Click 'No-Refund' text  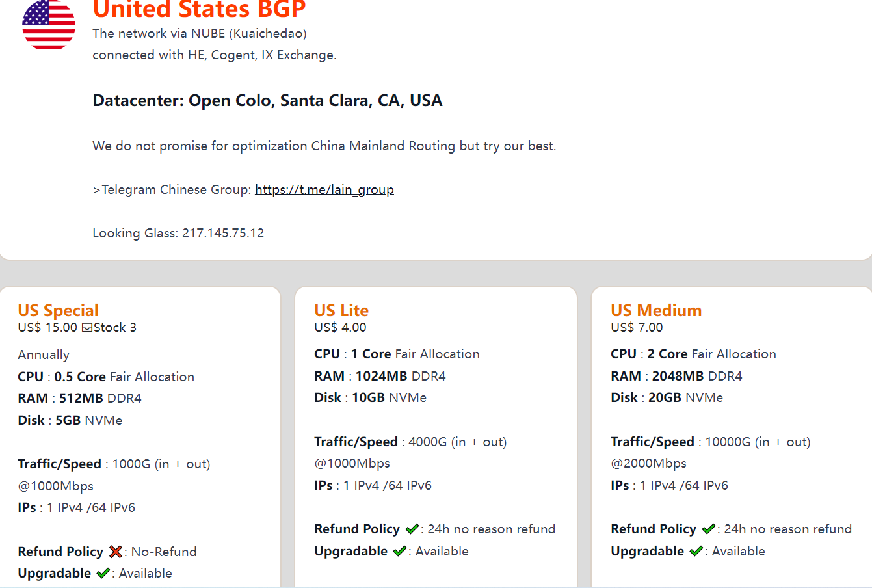(x=164, y=552)
